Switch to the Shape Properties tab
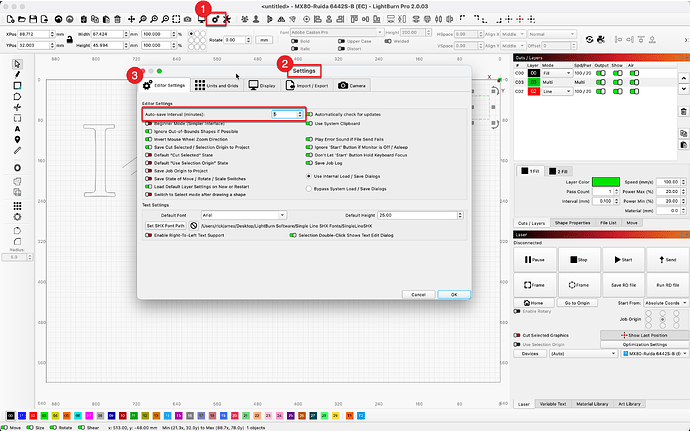The width and height of the screenshot is (690, 431). [x=572, y=223]
